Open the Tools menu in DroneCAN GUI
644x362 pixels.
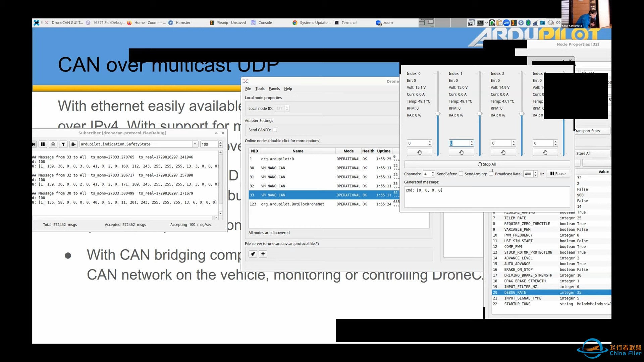(x=260, y=88)
